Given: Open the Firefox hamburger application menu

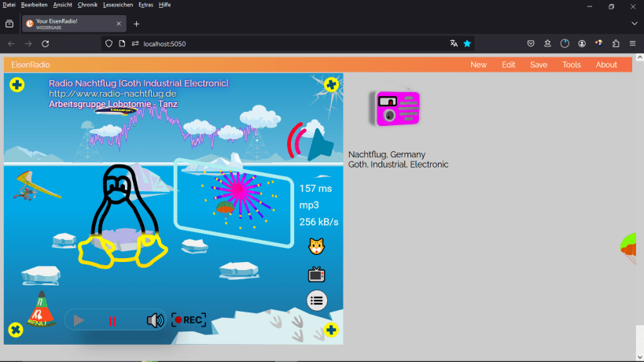Looking at the screenshot, I should coord(632,43).
